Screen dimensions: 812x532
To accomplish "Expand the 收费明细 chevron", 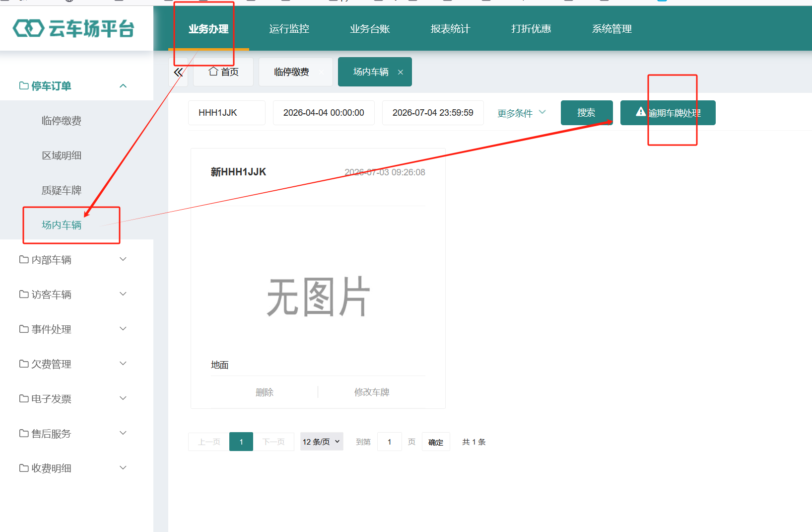I will 123,468.
